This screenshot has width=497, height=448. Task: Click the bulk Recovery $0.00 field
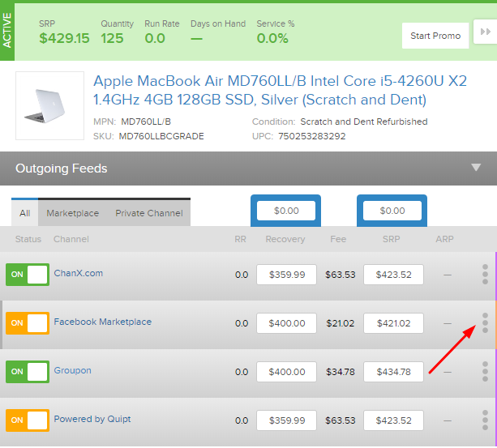[286, 211]
